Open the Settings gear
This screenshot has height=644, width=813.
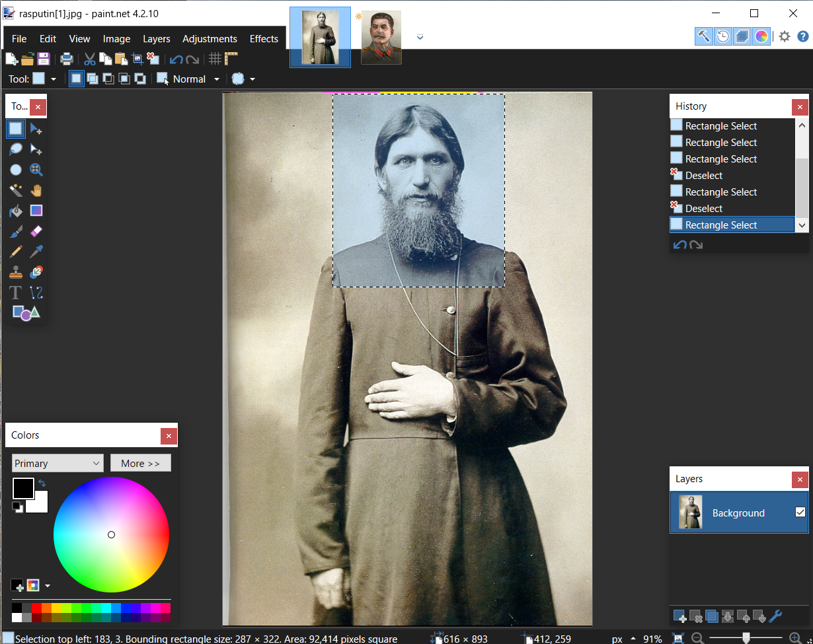(x=784, y=36)
